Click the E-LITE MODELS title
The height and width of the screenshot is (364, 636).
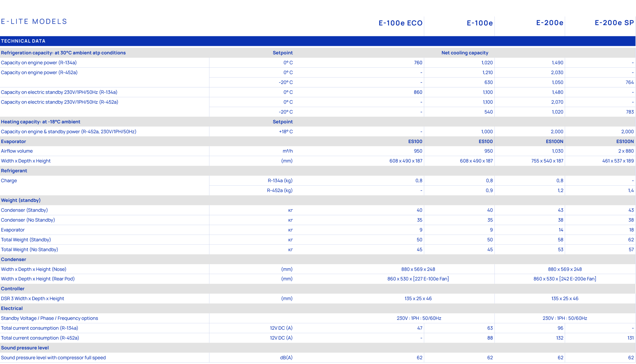click(34, 21)
